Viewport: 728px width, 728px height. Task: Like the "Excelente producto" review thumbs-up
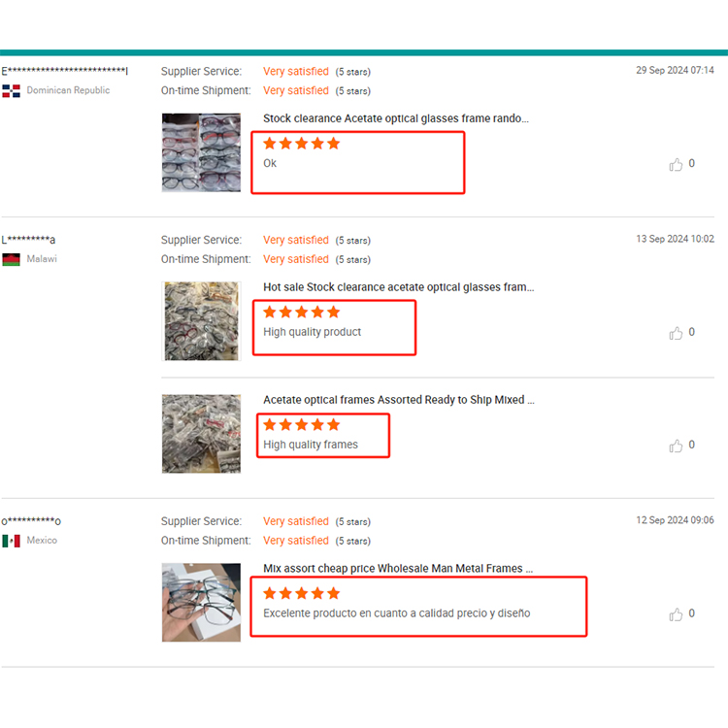click(x=676, y=614)
